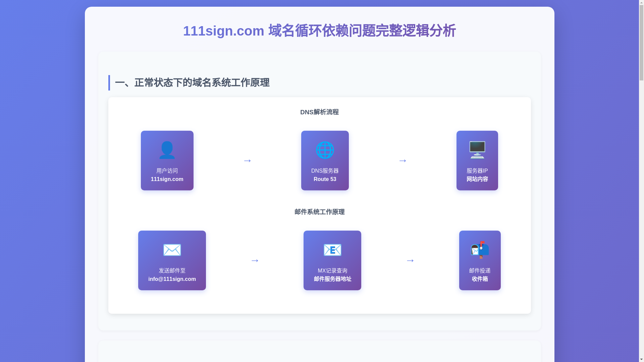Viewport: 644px width, 362px height.
Task: Click the page title 111sign.com 域名循环依赖问题完整逻辑分析
Action: [319, 31]
